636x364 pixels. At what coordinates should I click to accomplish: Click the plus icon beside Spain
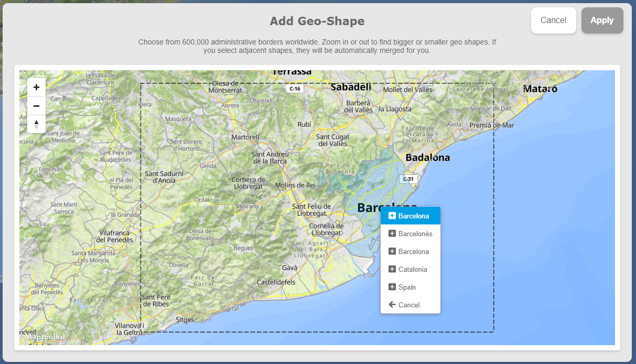coord(392,287)
